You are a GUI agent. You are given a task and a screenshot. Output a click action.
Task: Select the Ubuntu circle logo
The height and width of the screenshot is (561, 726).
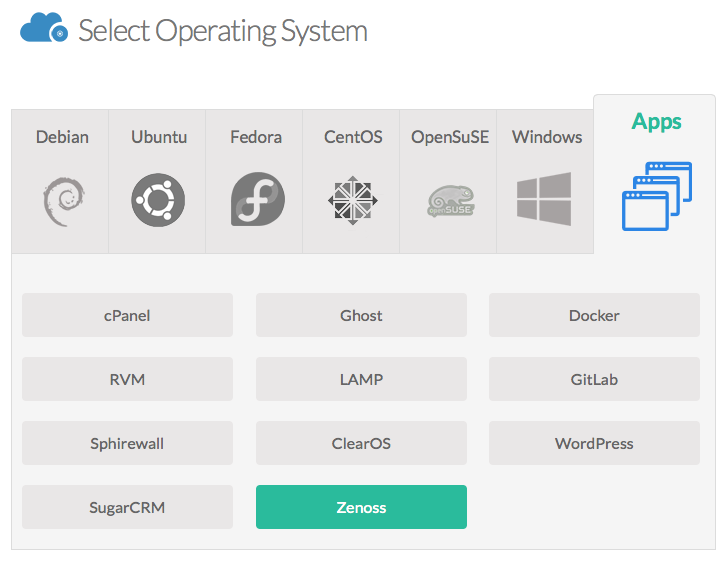(158, 200)
